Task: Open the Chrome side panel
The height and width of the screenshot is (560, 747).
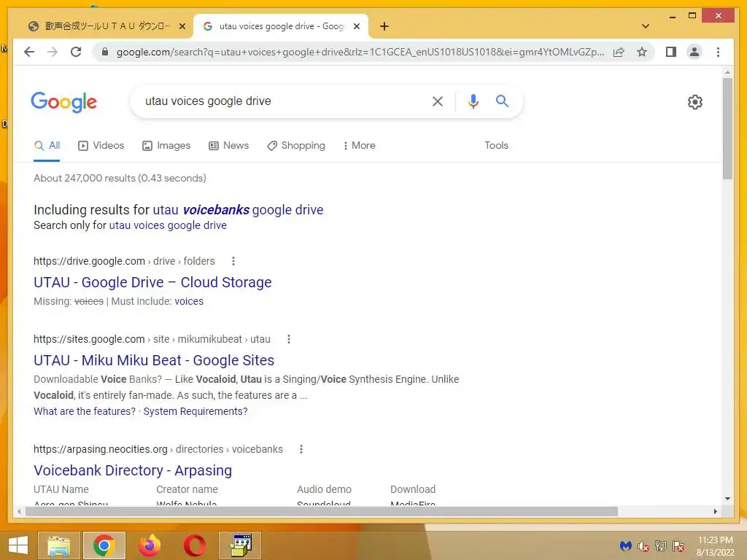Action: [x=671, y=52]
